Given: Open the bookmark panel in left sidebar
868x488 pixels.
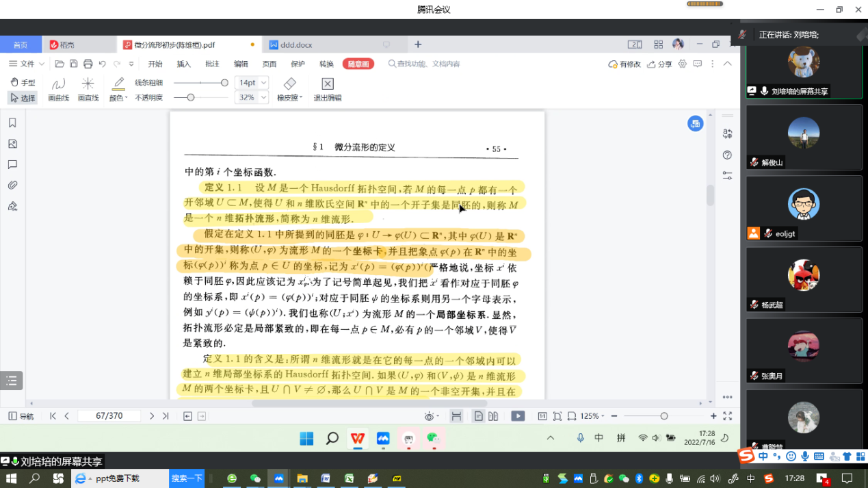Looking at the screenshot, I should coord(12,123).
